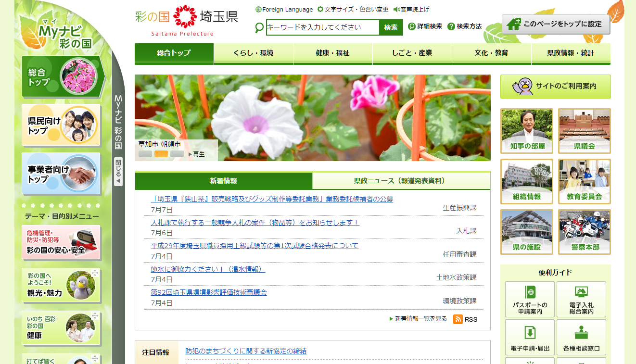Click the magnifier icon left of keyword field

click(x=259, y=28)
